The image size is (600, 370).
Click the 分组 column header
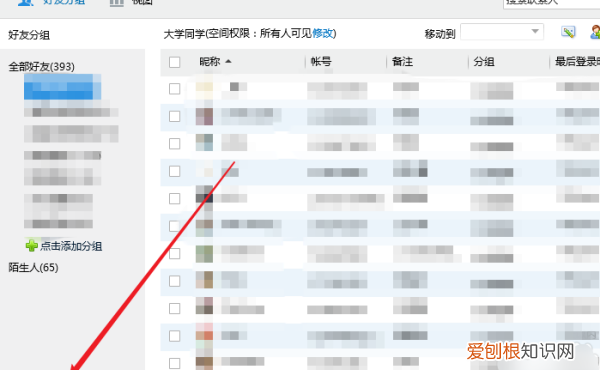click(484, 62)
